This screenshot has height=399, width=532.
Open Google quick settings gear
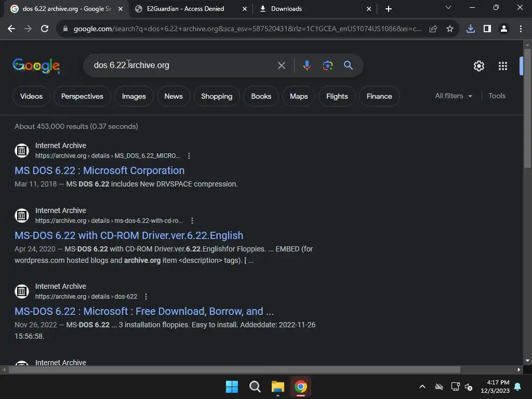[x=478, y=66]
